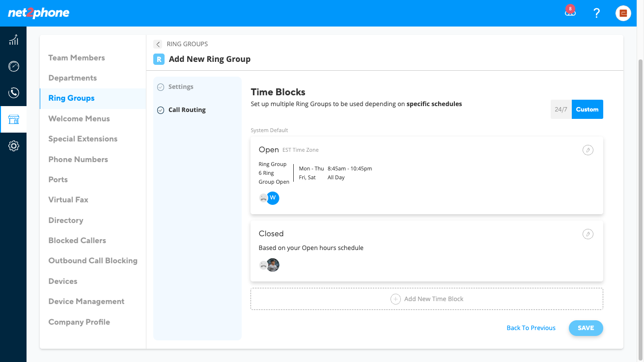This screenshot has height=362, width=644.
Task: Go back using the Ring Groups chevron
Action: click(x=158, y=44)
